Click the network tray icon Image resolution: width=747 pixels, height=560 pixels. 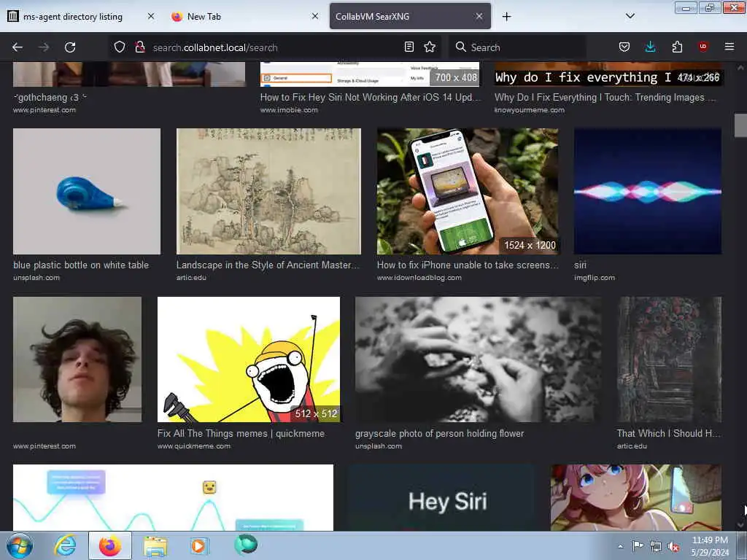click(x=656, y=547)
